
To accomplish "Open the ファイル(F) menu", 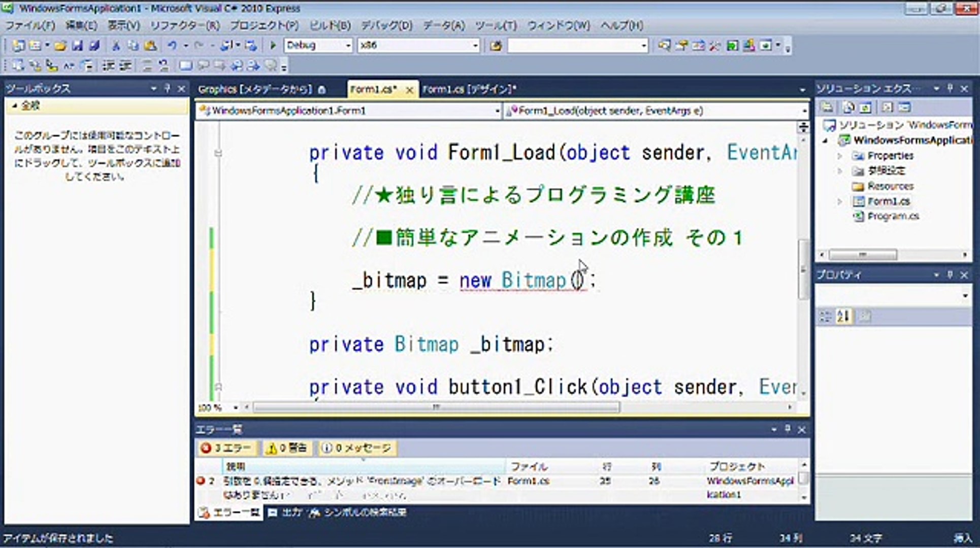I will [30, 25].
